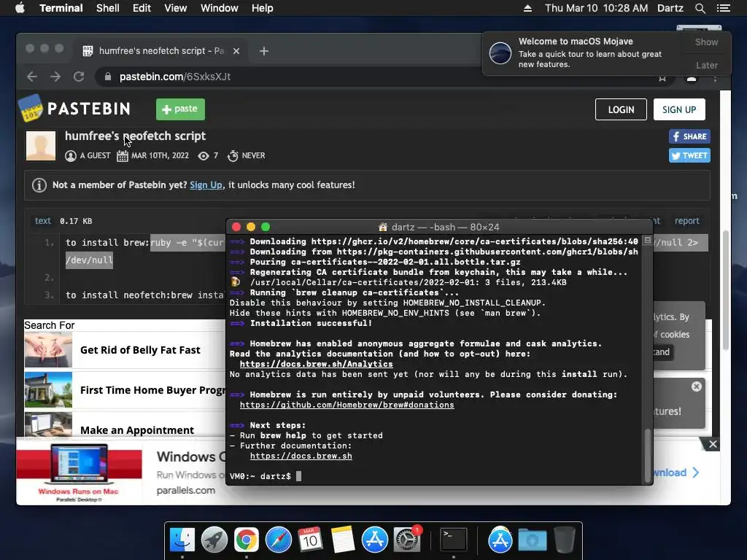The image size is (747, 560).
Task: Open Applications folder beside the Downloads folder in Dock
Action: 500,540
